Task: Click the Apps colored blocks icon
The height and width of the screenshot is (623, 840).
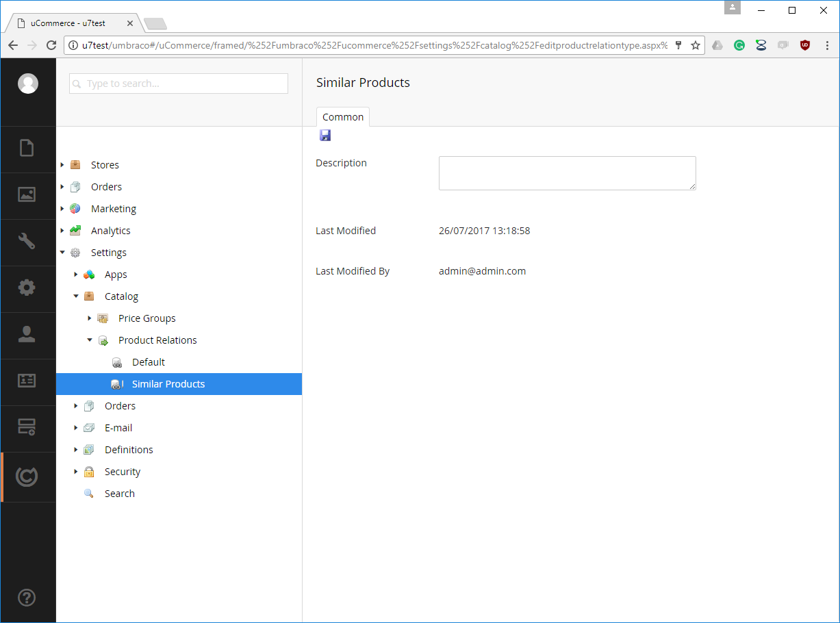Action: click(x=89, y=275)
